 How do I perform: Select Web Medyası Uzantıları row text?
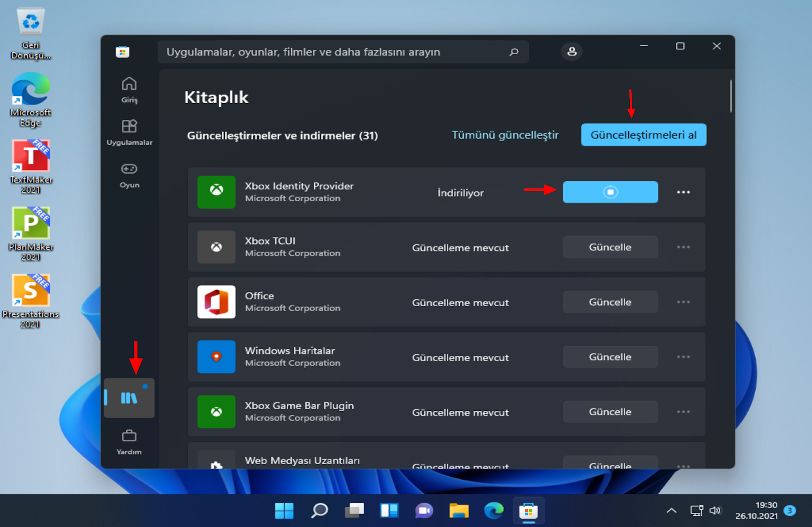pyautogui.click(x=302, y=460)
